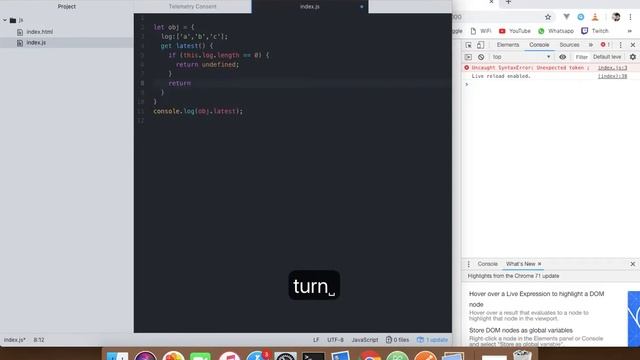
Task: Open console settings gear
Action: coord(633,57)
